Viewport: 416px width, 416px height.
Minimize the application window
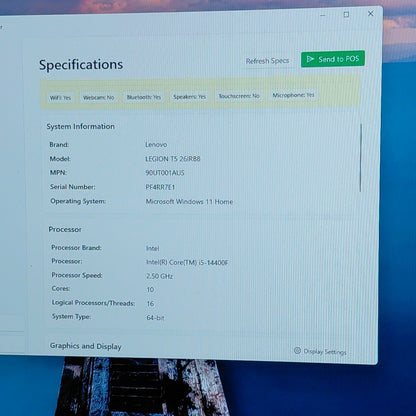pyautogui.click(x=323, y=15)
